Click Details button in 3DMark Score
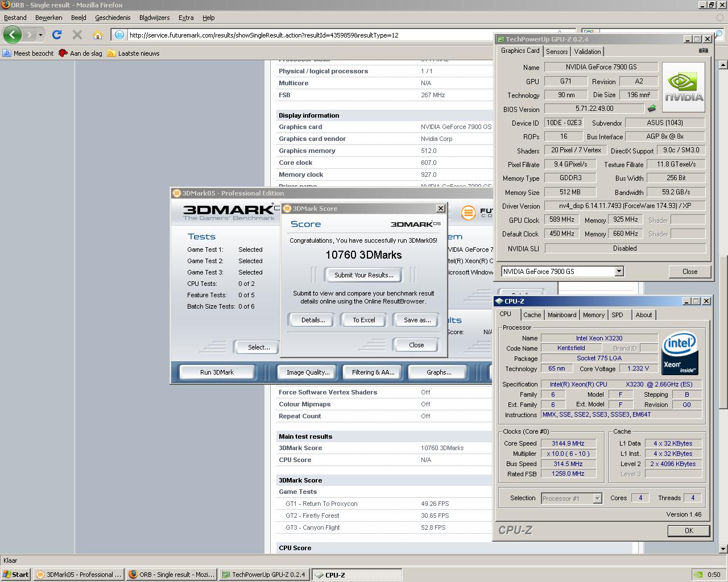728x582 pixels. (313, 320)
